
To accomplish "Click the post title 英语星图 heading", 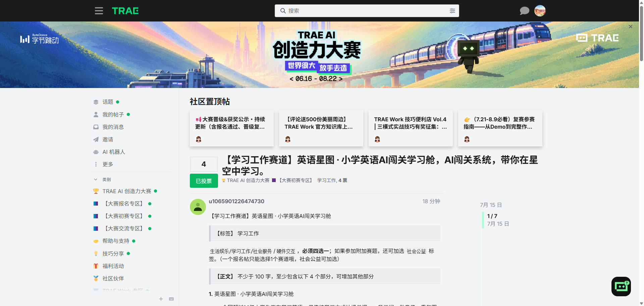I will click(x=380, y=165).
